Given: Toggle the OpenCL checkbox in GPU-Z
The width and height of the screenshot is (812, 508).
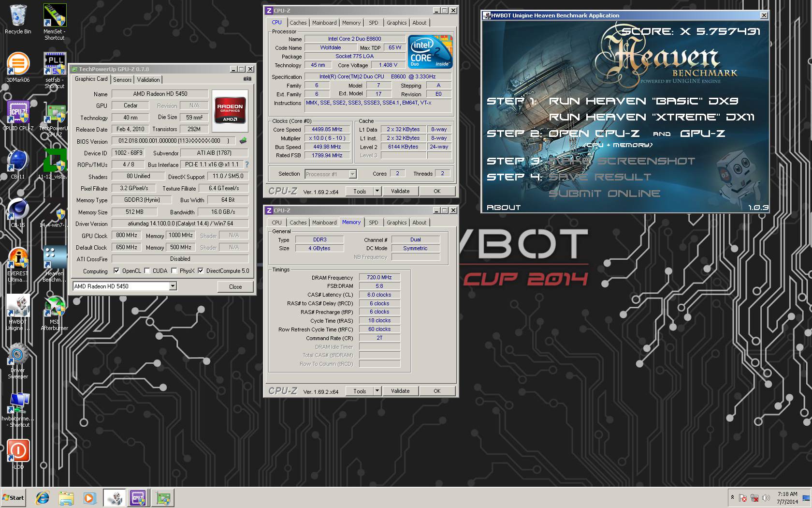Looking at the screenshot, I should tap(116, 271).
